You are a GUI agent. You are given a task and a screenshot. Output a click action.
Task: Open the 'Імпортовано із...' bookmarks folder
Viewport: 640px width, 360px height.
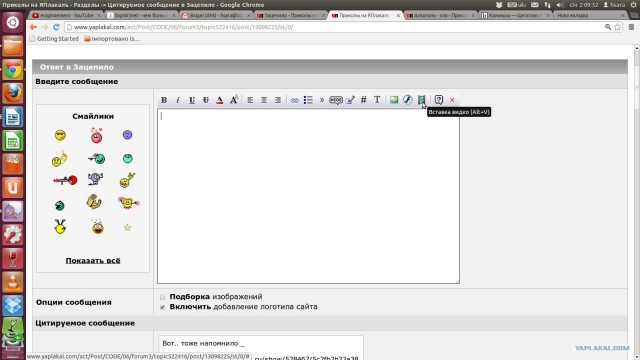(112, 39)
